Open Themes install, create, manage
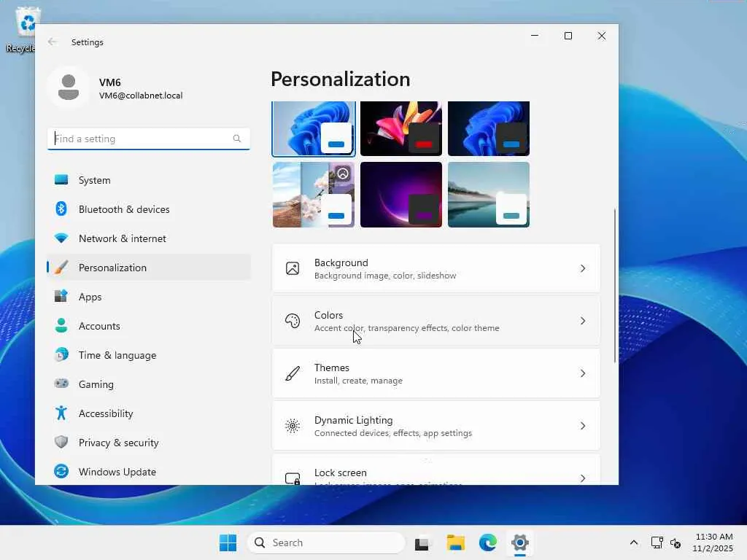This screenshot has height=560, width=747. 436,373
